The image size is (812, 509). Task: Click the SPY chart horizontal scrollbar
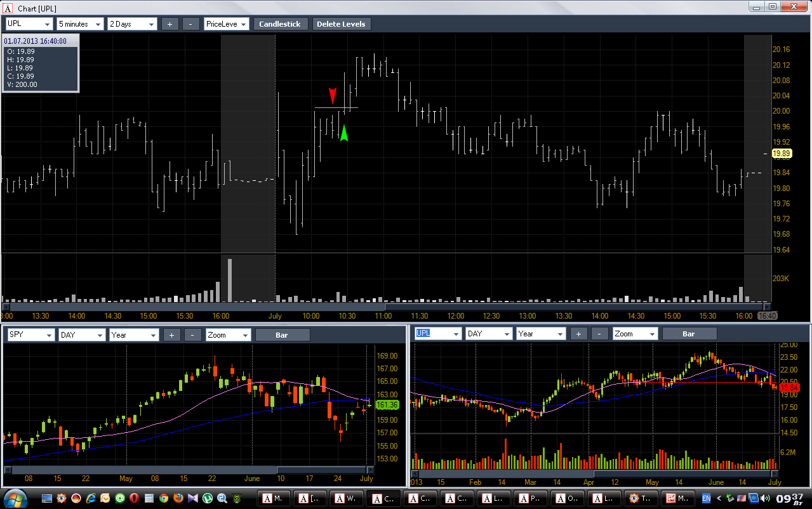pos(189,470)
